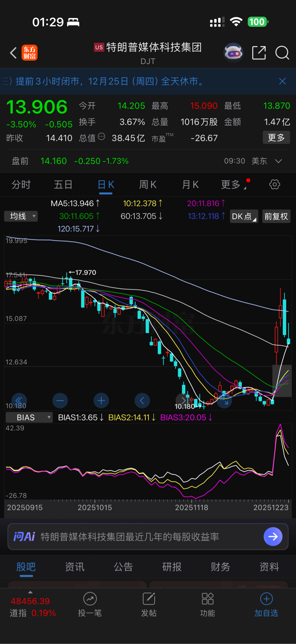Tap the 17.970 high price marker
Image resolution: width=296 pixels, height=644 pixels.
(82, 272)
